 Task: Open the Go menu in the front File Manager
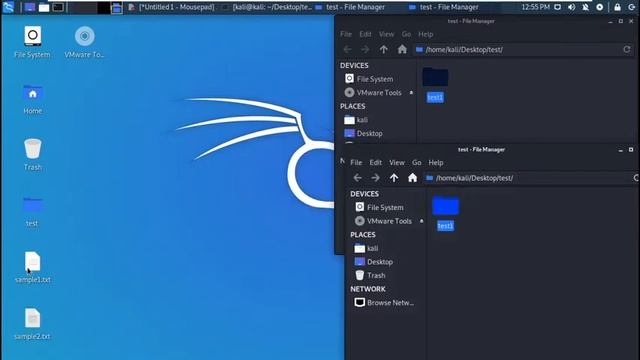pos(416,162)
